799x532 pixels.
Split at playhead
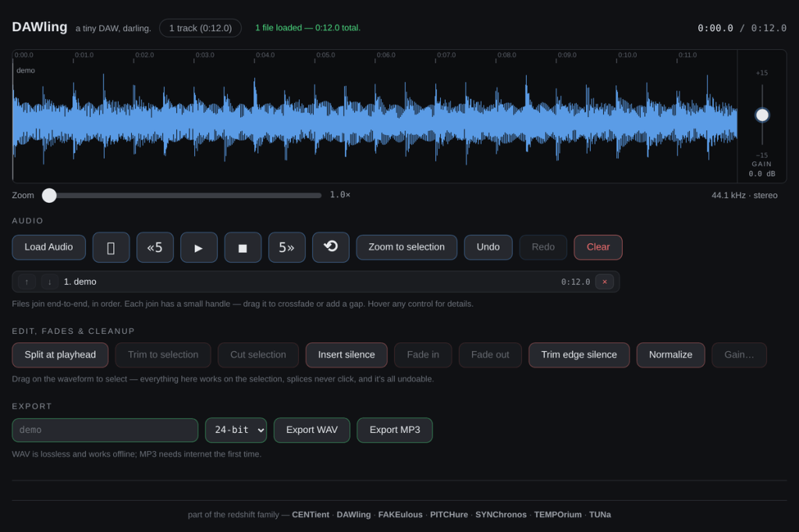[60, 355]
